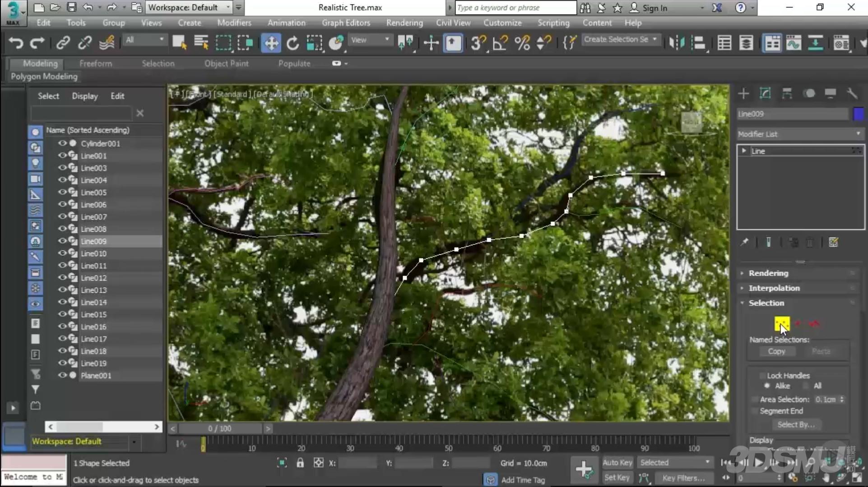Hide Line009 with its eye icon

[x=62, y=241]
